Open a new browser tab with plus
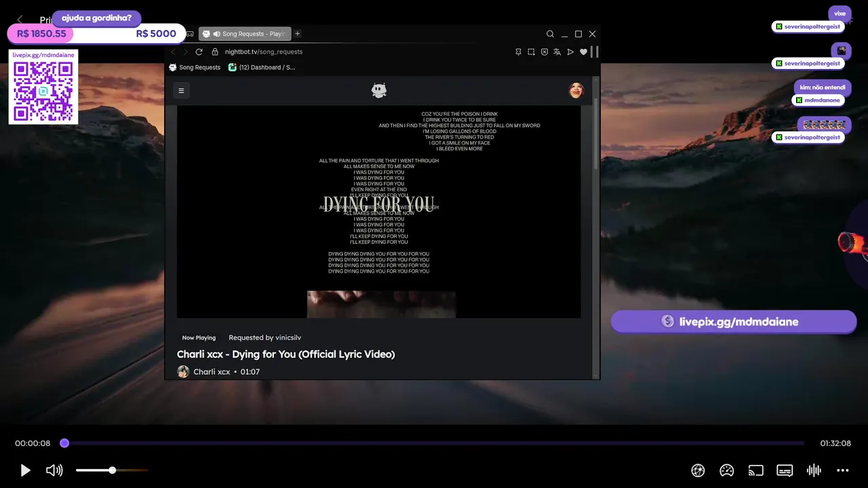The width and height of the screenshot is (868, 488). [x=297, y=34]
